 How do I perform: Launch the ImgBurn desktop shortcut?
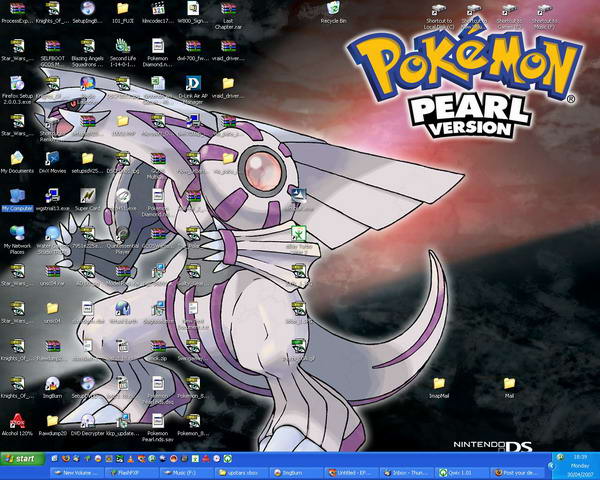point(52,387)
